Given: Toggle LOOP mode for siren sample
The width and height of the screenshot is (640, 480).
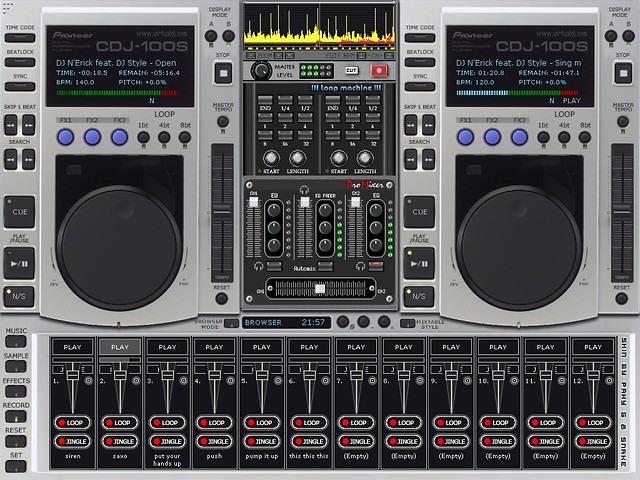Looking at the screenshot, I should coord(72,422).
